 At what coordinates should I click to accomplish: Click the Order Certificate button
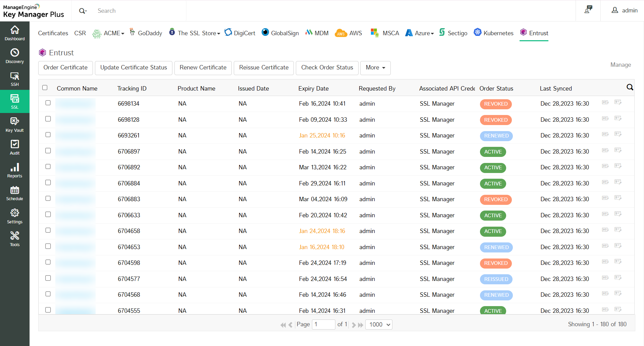point(65,68)
